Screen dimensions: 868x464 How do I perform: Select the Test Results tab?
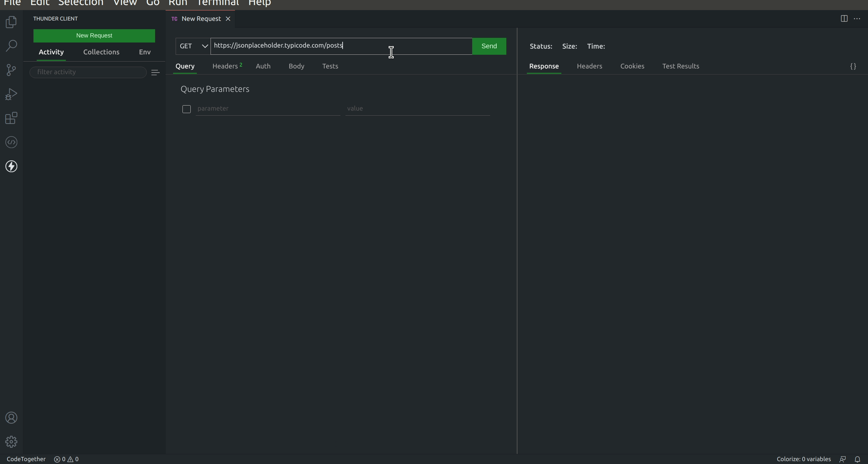681,66
